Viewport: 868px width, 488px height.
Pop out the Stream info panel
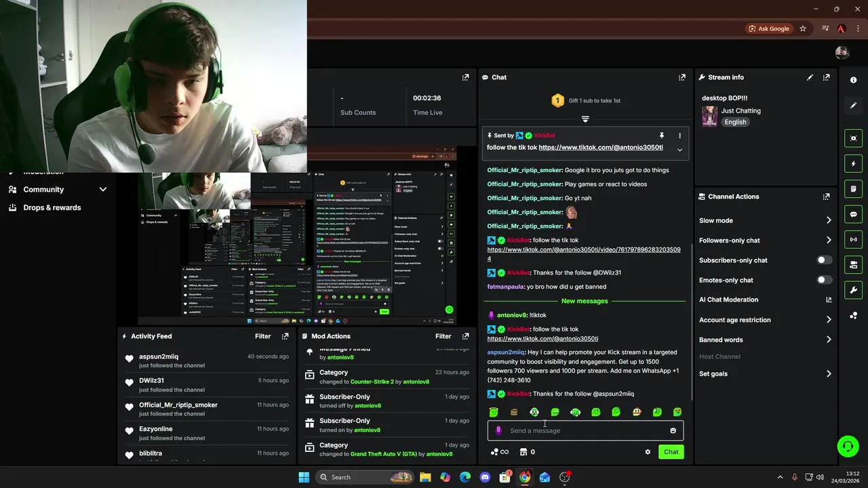[x=826, y=77]
